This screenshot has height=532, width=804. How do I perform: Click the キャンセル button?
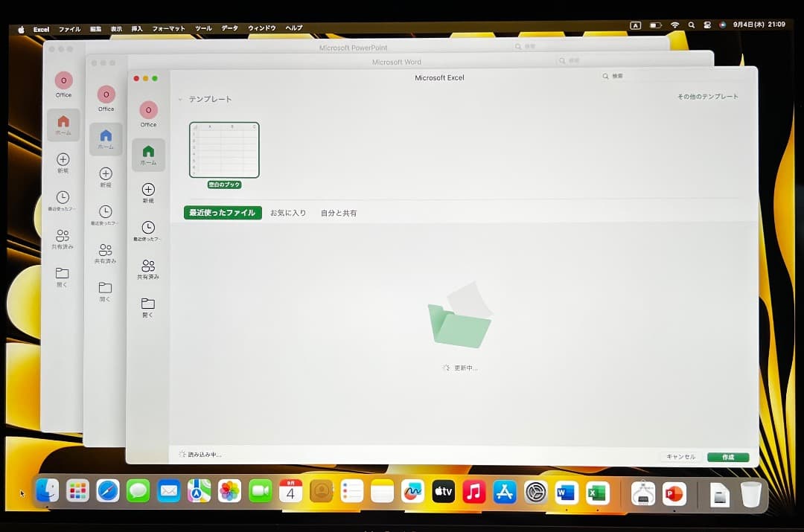coord(680,457)
